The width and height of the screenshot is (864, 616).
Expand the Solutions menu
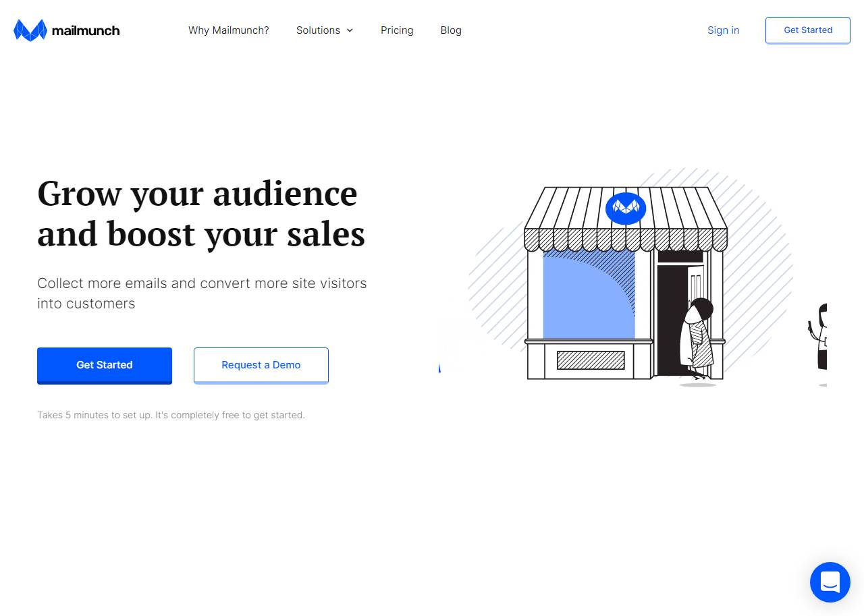318,30
